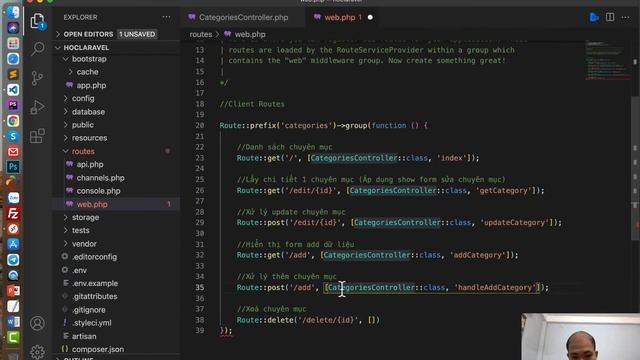Image resolution: width=640 pixels, height=360 pixels.
Task: Expand the tests folder
Action: (80, 231)
